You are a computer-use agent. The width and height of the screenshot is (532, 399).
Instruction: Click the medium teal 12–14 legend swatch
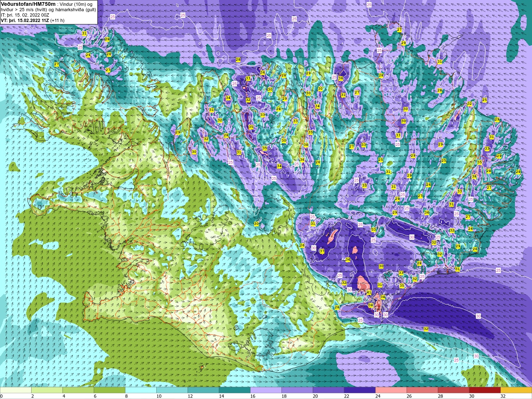click(203, 390)
